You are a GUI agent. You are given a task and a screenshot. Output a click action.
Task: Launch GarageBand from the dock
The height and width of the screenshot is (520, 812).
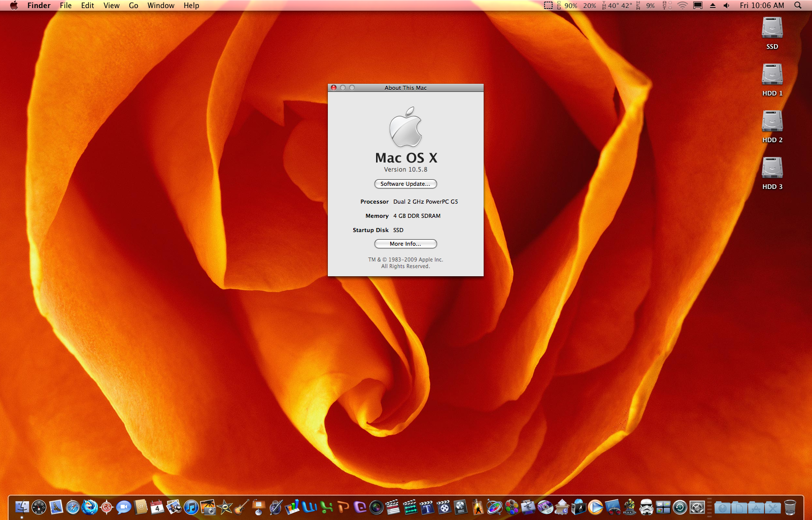point(242,507)
